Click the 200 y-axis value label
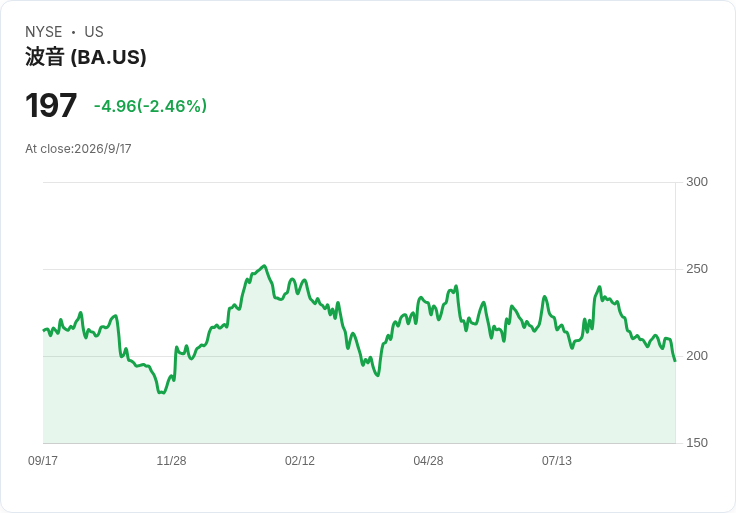736x513 pixels. 697,356
